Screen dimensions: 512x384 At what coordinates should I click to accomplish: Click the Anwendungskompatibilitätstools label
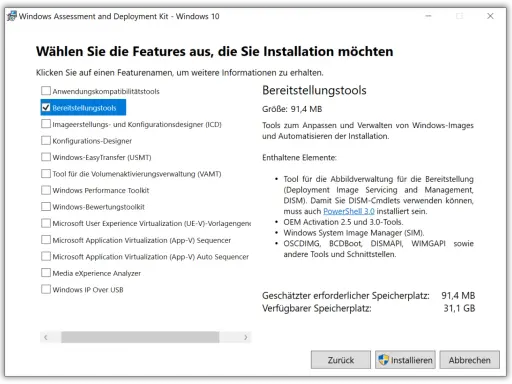click(x=106, y=91)
